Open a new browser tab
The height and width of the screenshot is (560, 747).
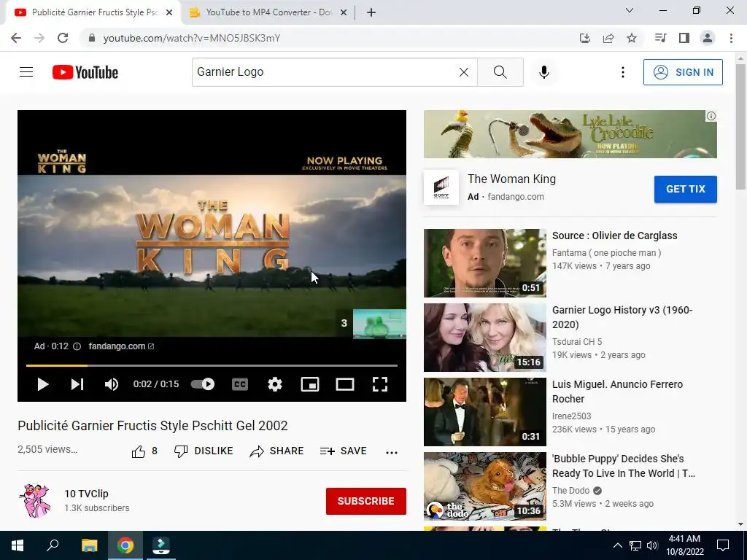pyautogui.click(x=371, y=13)
